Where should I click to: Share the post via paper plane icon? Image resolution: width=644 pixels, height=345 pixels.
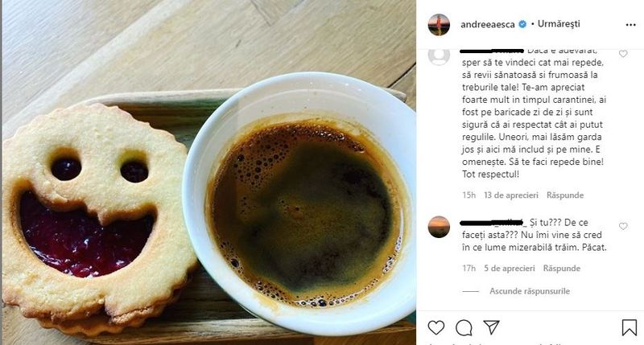pyautogui.click(x=491, y=327)
